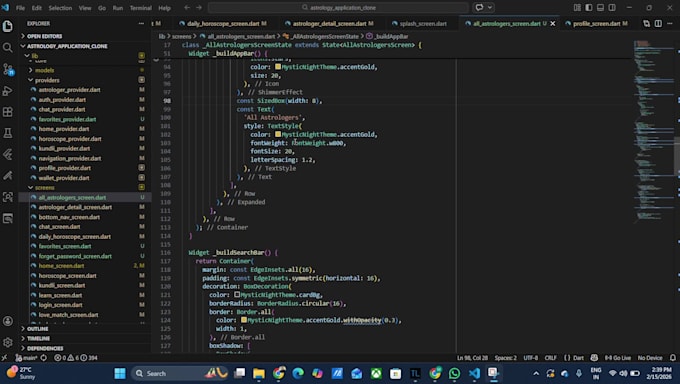Viewport: 680px width, 384px height.
Task: Click Go Live in status bar
Action: 618,358
